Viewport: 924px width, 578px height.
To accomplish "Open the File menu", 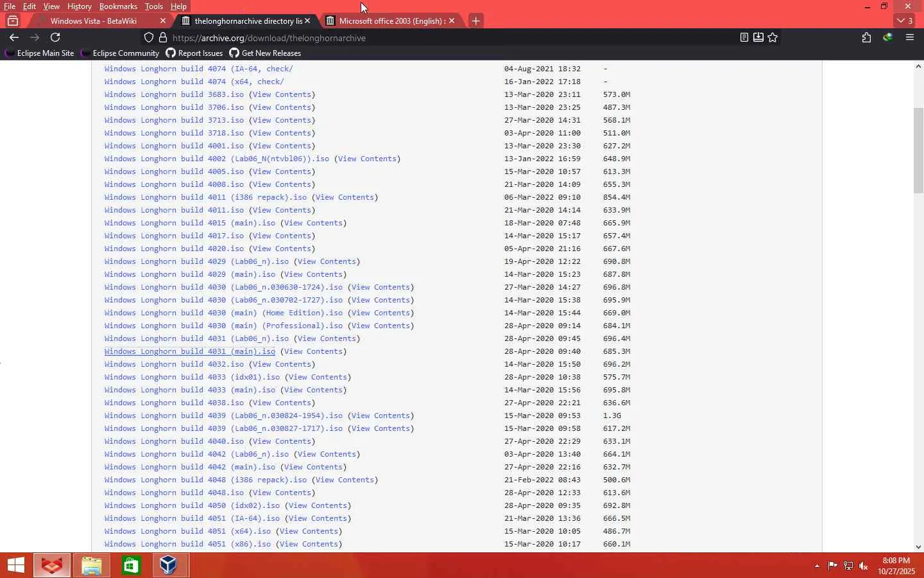I will pyautogui.click(x=10, y=6).
